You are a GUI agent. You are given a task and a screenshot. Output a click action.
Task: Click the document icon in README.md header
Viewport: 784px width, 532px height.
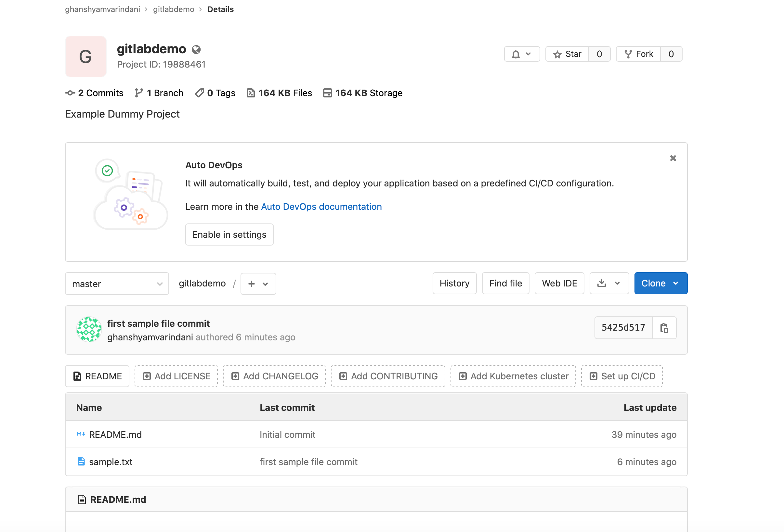tap(82, 499)
